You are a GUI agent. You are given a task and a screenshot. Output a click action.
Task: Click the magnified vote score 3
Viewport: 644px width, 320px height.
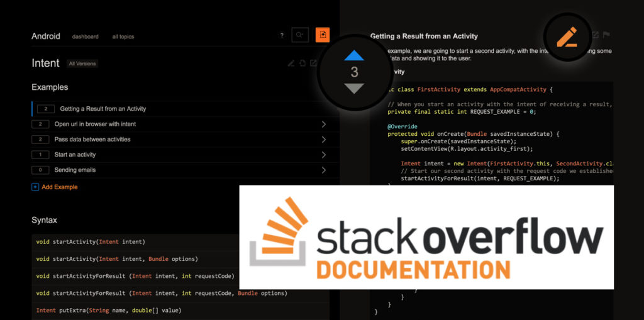click(354, 72)
